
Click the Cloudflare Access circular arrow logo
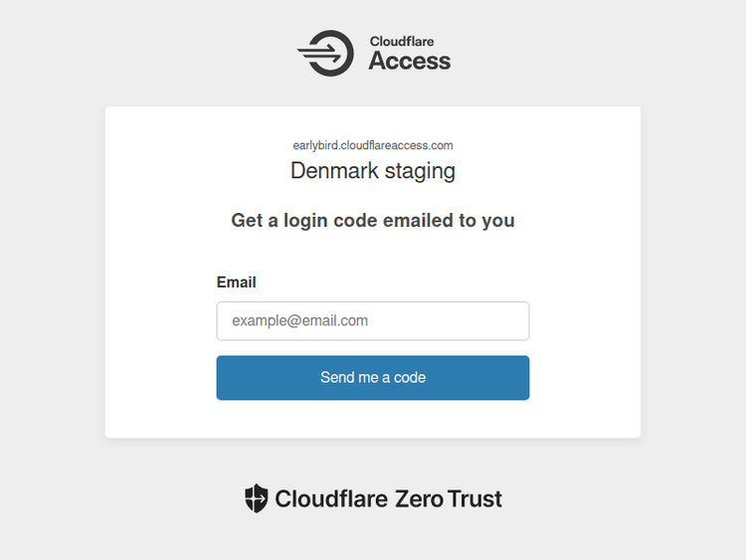click(325, 53)
